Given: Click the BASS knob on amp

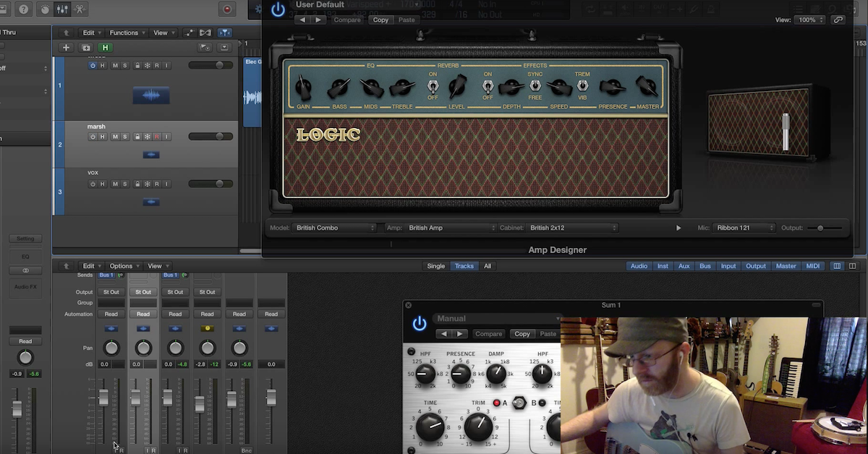Looking at the screenshot, I should click(339, 88).
